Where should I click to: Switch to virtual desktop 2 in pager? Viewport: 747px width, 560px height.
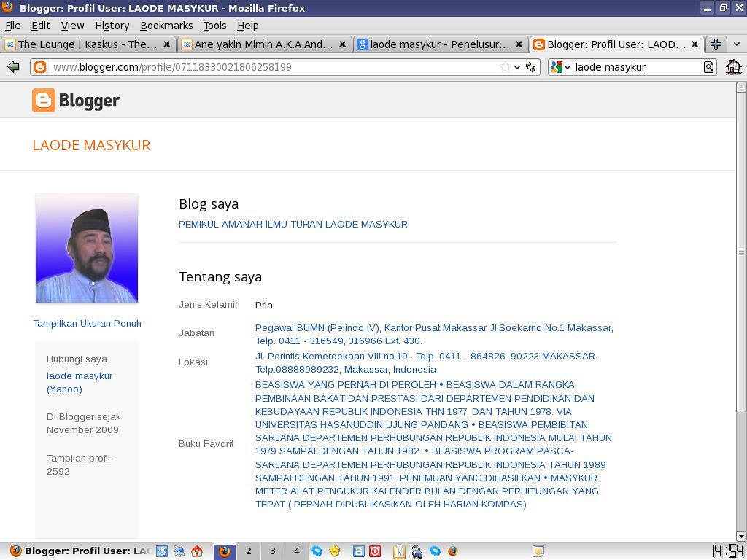pos(248,551)
